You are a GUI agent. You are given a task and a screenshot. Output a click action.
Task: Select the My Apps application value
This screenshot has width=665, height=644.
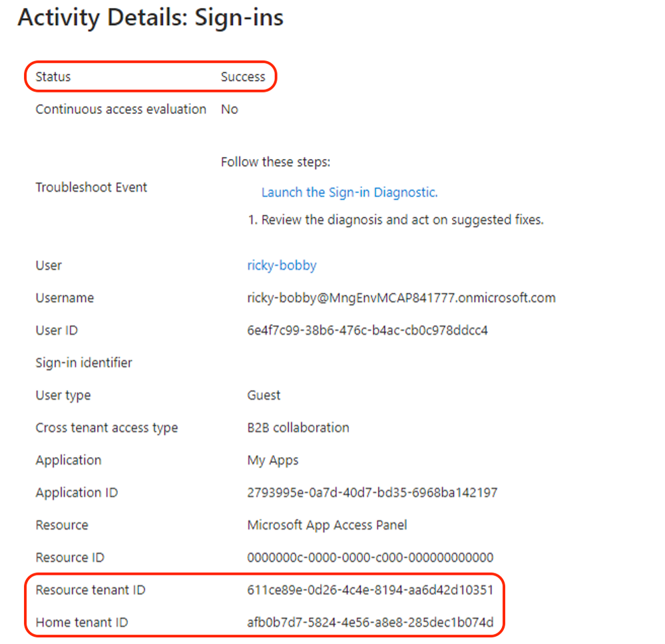[273, 460]
